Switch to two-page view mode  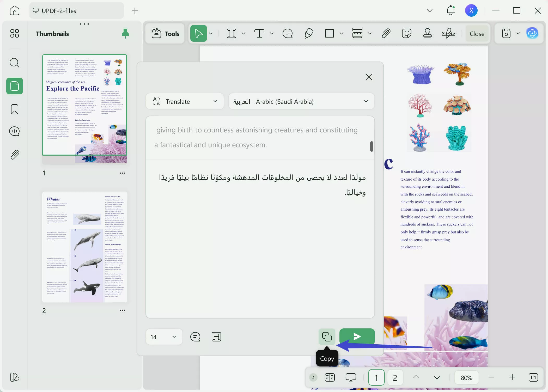[329, 377]
